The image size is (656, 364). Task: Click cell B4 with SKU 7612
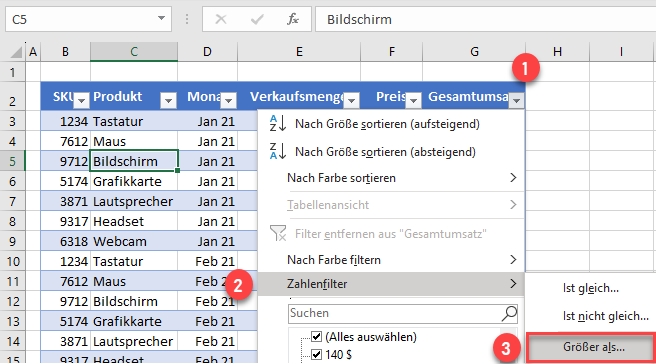click(x=65, y=141)
